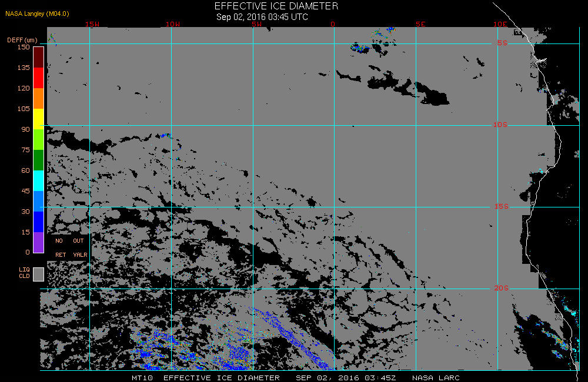588x382 pixels.
Task: Click the 5W longitude label
Action: [x=257, y=24]
